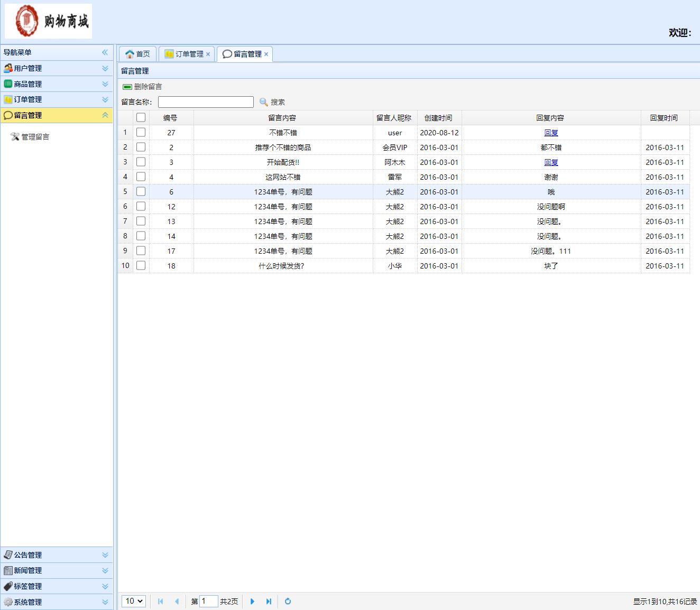The width and height of the screenshot is (700, 610).
Task: Click the search magnifier icon
Action: pyautogui.click(x=264, y=102)
